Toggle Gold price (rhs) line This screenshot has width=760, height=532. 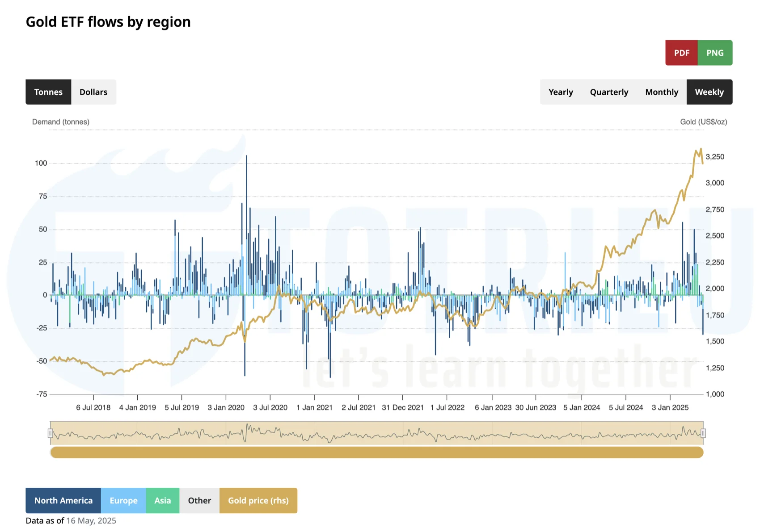pyautogui.click(x=258, y=500)
